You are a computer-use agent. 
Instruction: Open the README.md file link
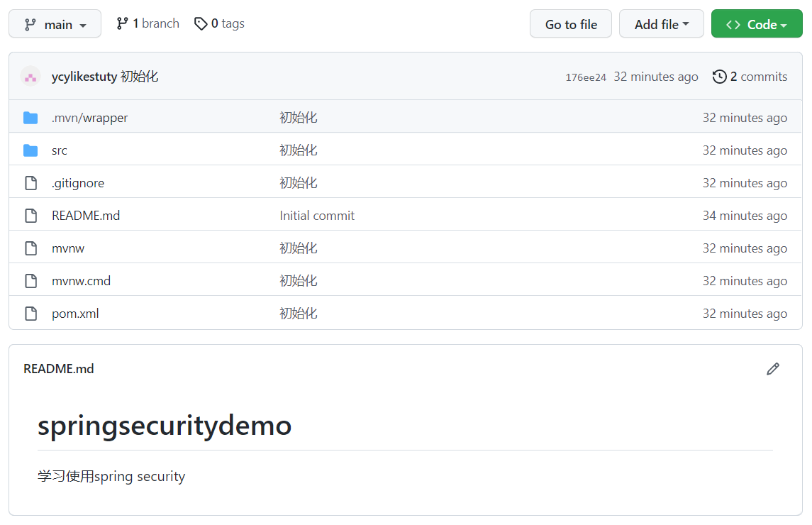pos(86,216)
